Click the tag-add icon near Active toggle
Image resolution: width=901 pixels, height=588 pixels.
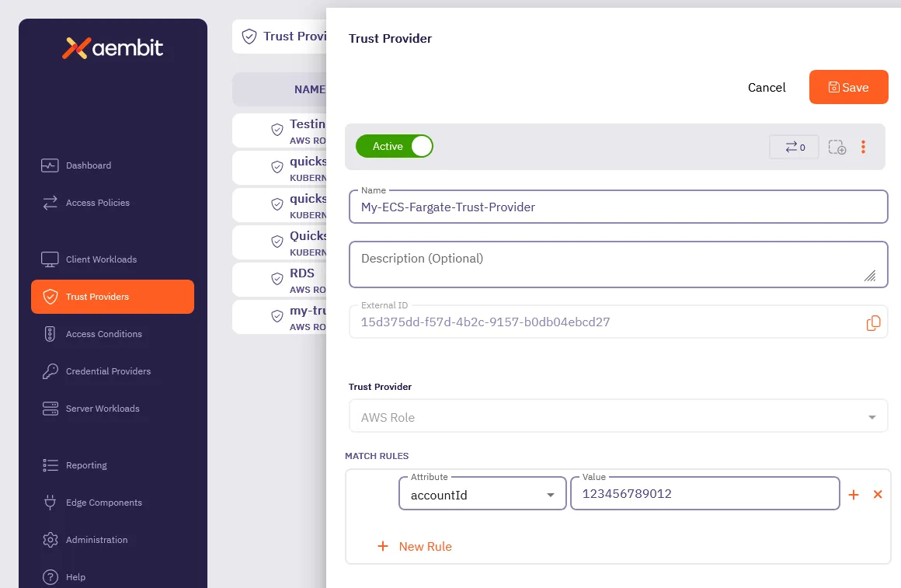click(837, 146)
